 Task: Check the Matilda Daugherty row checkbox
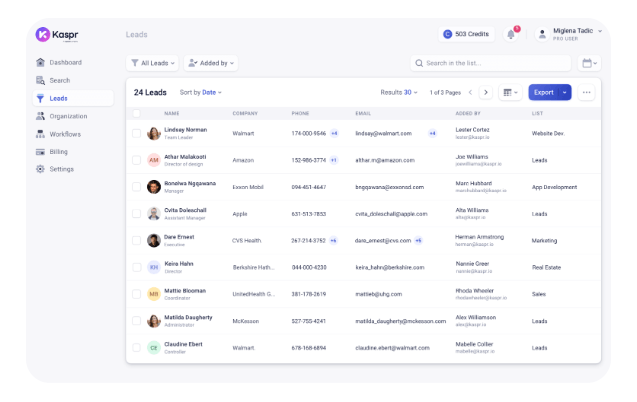tap(136, 321)
